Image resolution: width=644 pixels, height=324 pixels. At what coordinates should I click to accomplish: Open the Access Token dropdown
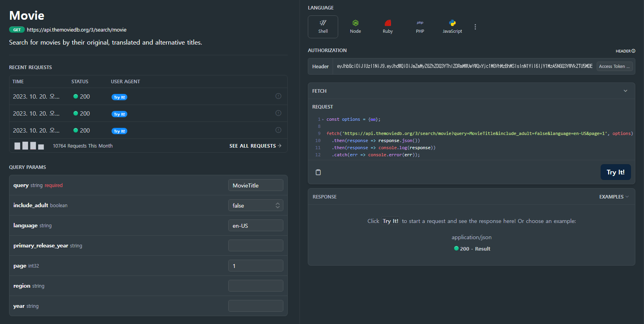coord(614,66)
